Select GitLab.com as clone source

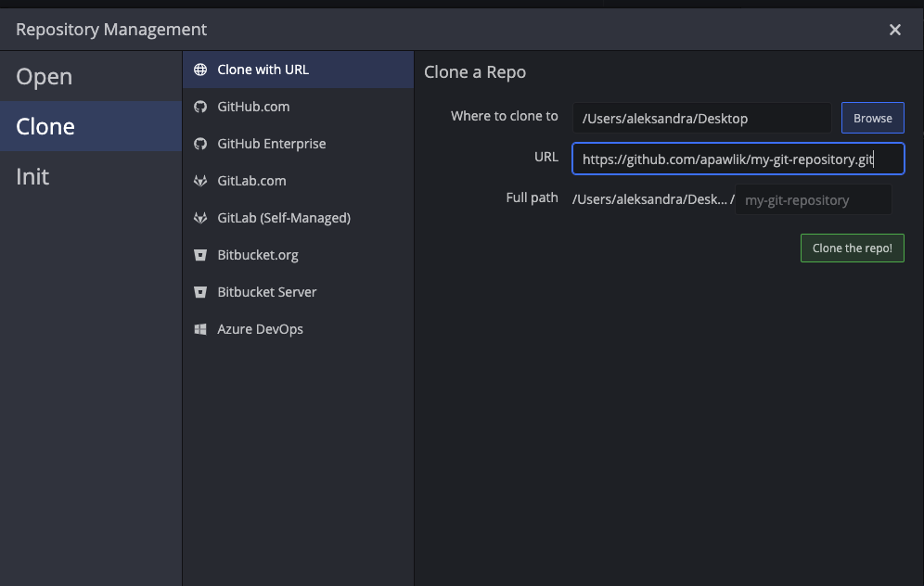tap(298, 181)
